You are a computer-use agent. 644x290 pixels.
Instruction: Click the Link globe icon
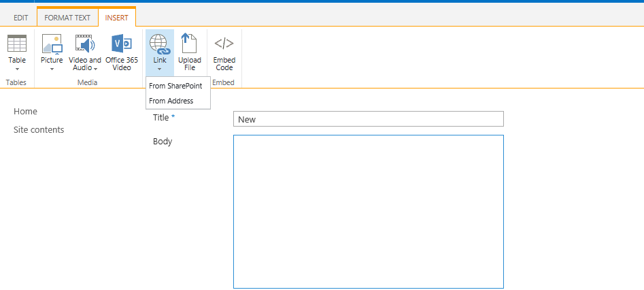click(x=159, y=44)
